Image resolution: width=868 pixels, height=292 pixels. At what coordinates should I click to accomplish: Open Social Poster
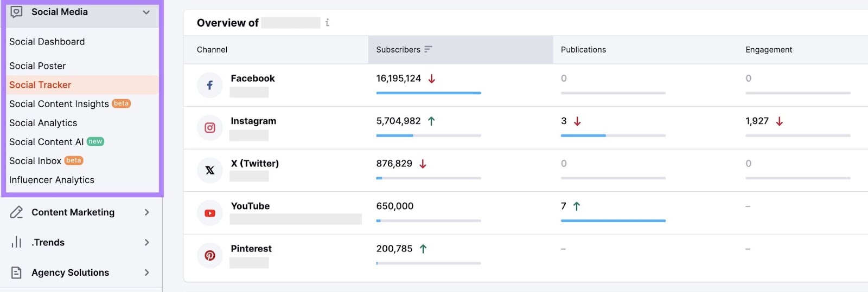point(37,66)
